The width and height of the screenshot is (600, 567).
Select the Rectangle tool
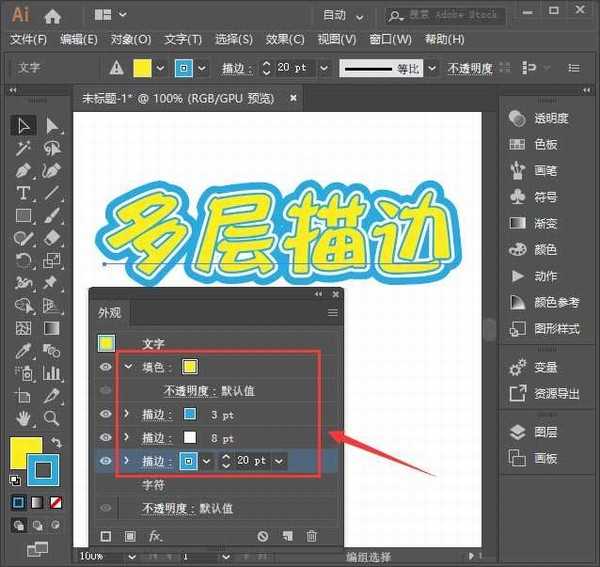(23, 216)
